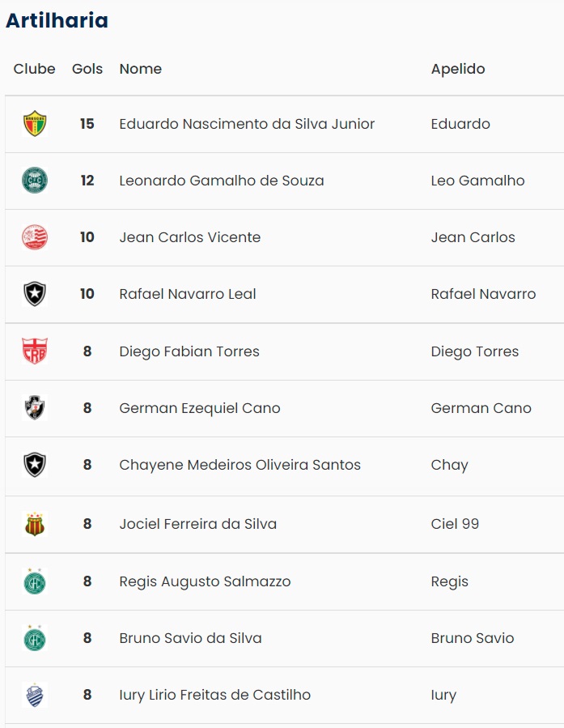Viewport: 564px width, 728px height.
Task: Click the name Leonardo Gamalho de Souza
Action: pos(222,181)
